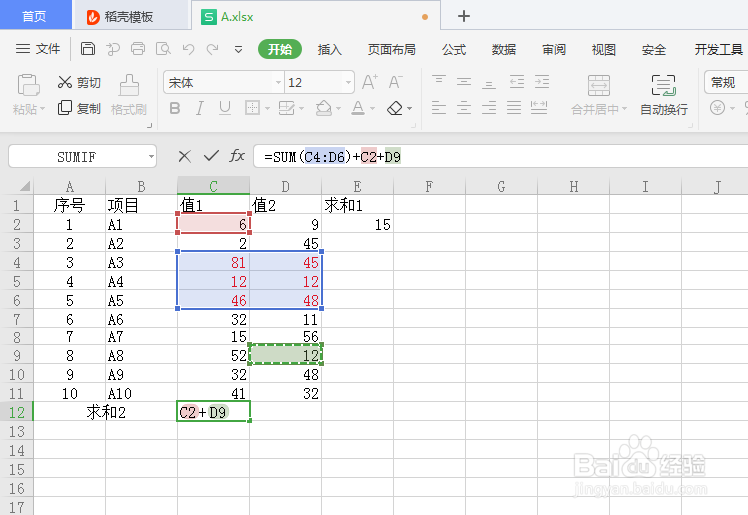Click Justify alignment icon

click(x=514, y=108)
